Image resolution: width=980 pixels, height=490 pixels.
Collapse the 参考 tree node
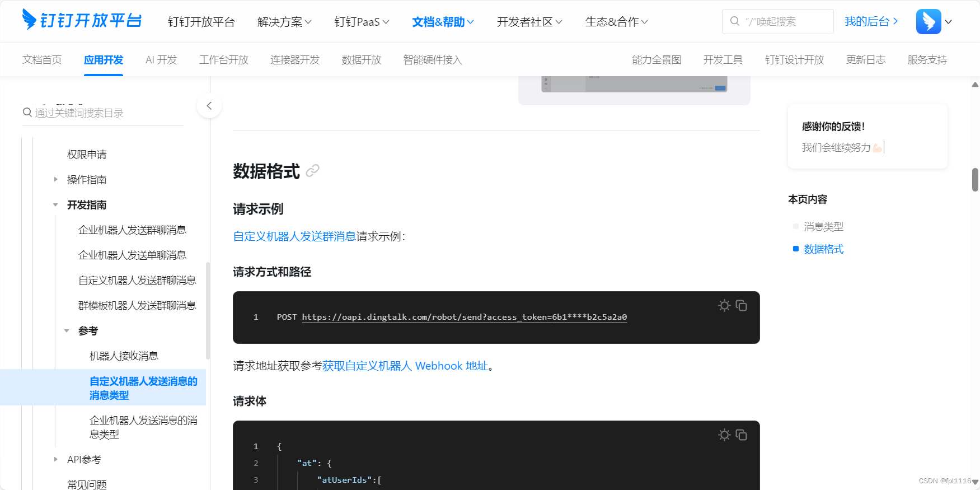pos(67,331)
